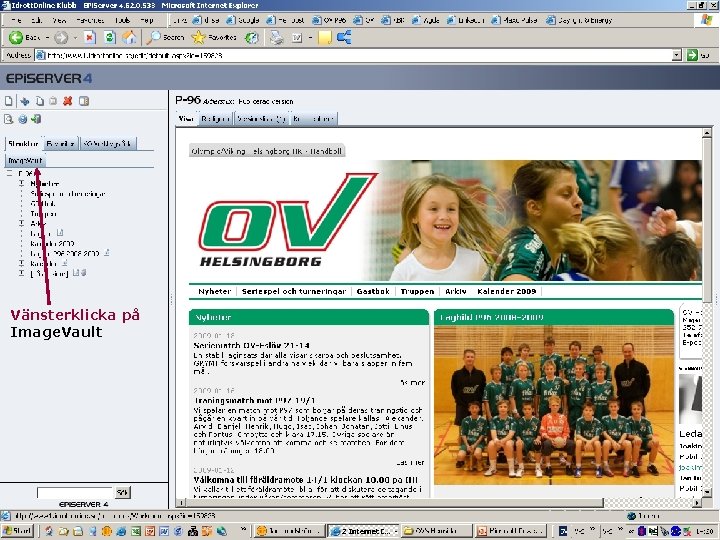This screenshot has width=720, height=540.
Task: Open the Windows Start button
Action: click(17, 531)
